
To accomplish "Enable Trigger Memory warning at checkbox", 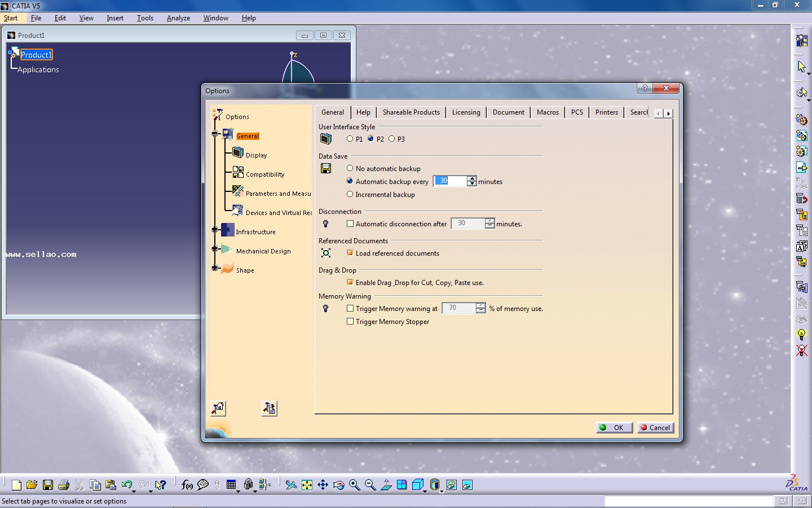I will coord(350,308).
